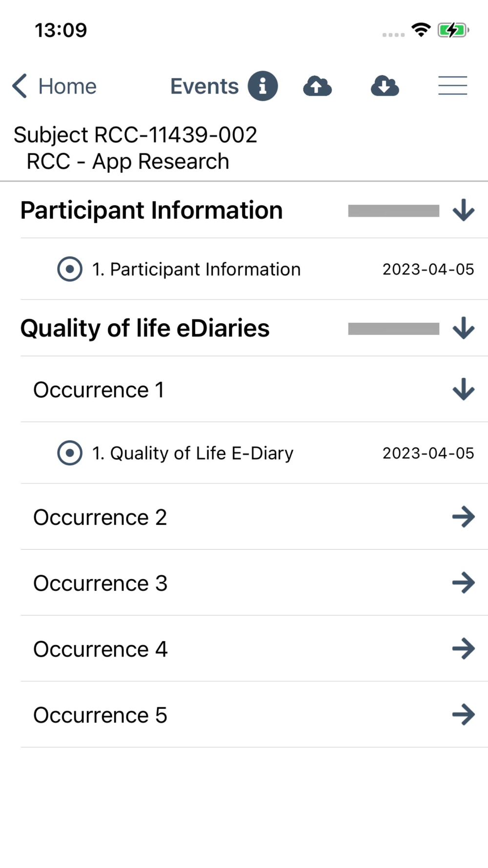Go back to Home
The height and width of the screenshot is (868, 488).
(x=67, y=86)
